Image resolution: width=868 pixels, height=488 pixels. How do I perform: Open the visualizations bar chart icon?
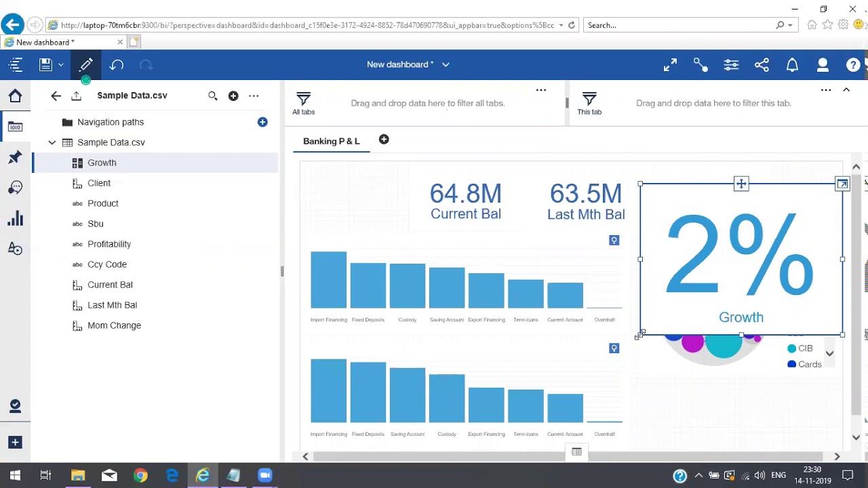(x=15, y=218)
